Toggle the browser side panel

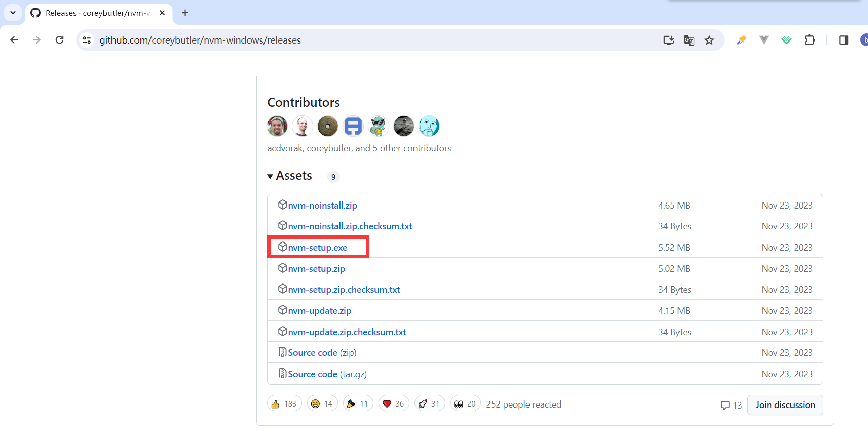pyautogui.click(x=844, y=40)
